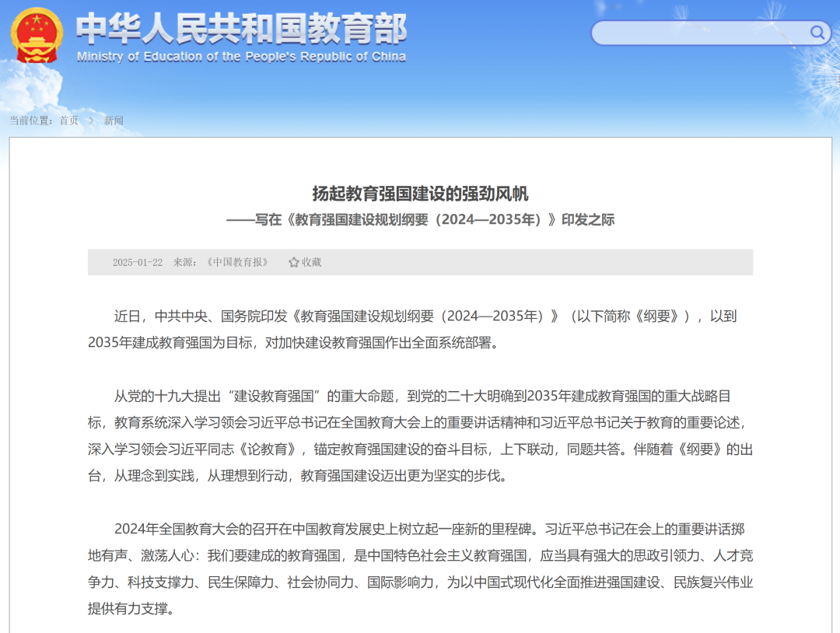Viewport: 840px width, 633px height.
Task: Click the source 《中国教育报》
Action: tap(236, 262)
